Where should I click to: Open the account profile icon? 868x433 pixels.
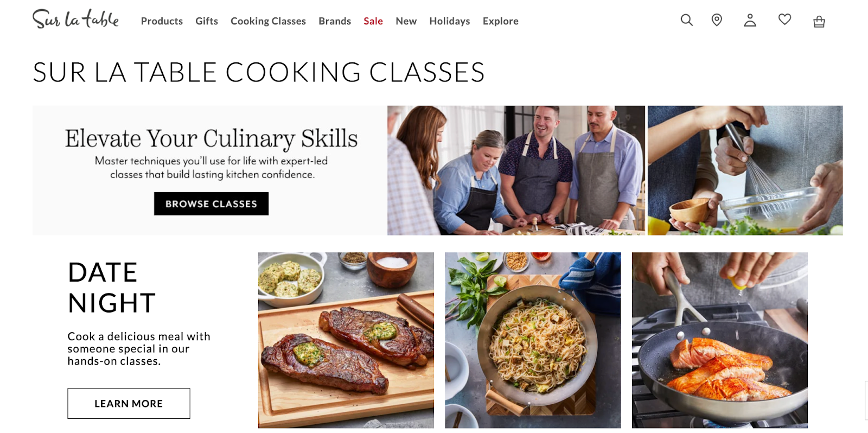tap(750, 20)
